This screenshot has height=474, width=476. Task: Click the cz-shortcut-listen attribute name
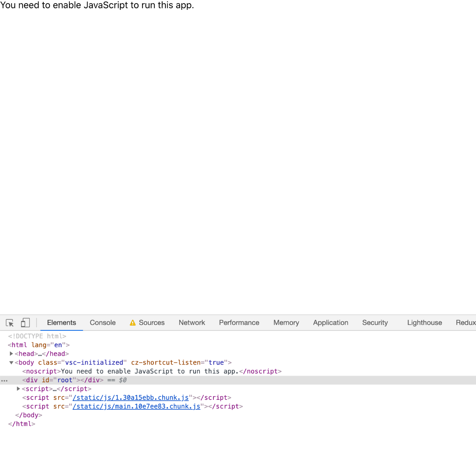pyautogui.click(x=166, y=363)
